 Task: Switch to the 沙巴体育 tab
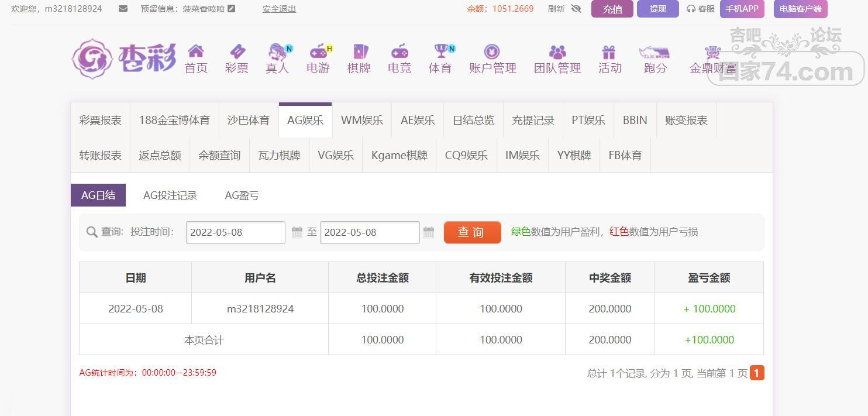pos(249,120)
